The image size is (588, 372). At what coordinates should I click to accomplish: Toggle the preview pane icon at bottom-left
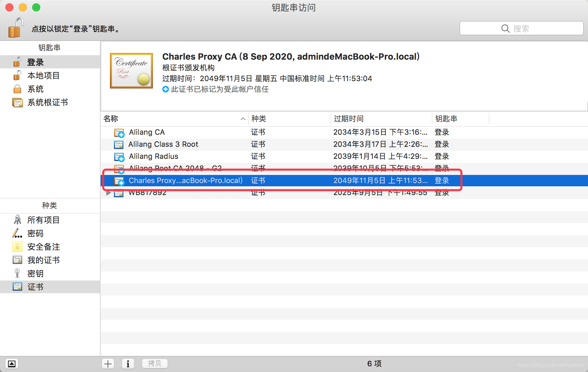(12, 364)
